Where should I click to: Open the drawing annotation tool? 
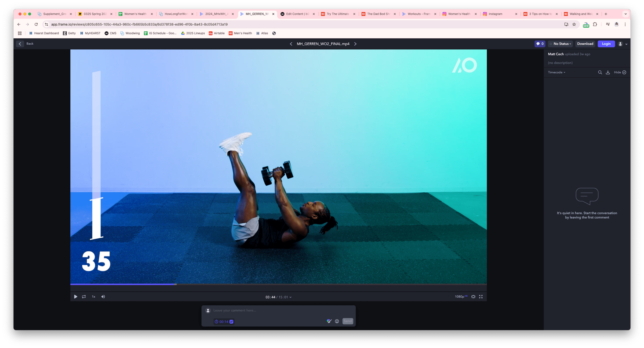[329, 321]
